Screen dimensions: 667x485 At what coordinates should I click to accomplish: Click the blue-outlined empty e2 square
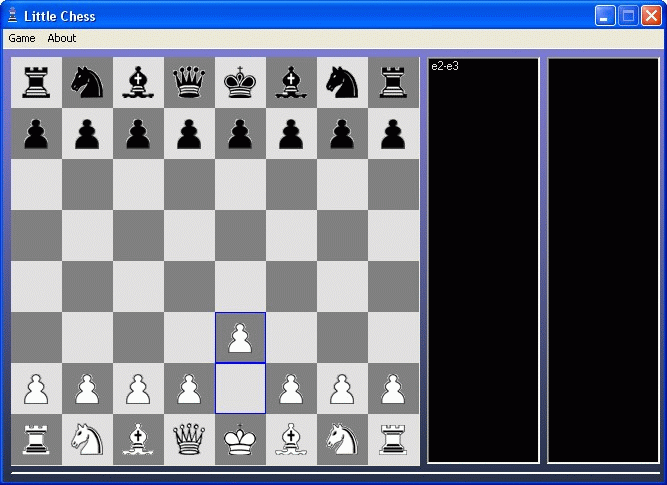pyautogui.click(x=240, y=388)
